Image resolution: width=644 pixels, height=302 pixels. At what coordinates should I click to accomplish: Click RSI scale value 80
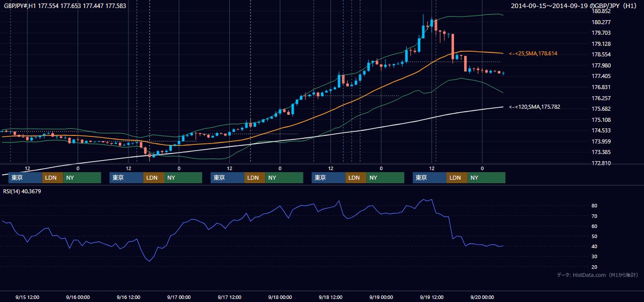(x=595, y=206)
